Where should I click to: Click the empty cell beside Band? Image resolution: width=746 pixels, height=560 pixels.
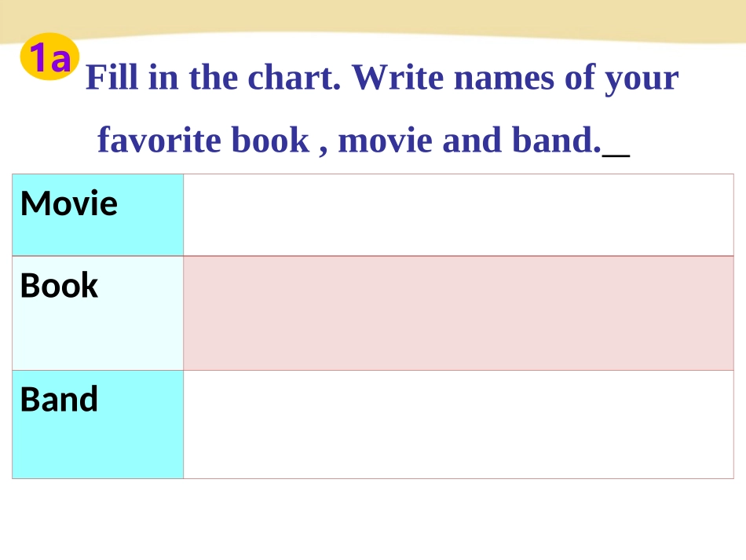coord(458,424)
